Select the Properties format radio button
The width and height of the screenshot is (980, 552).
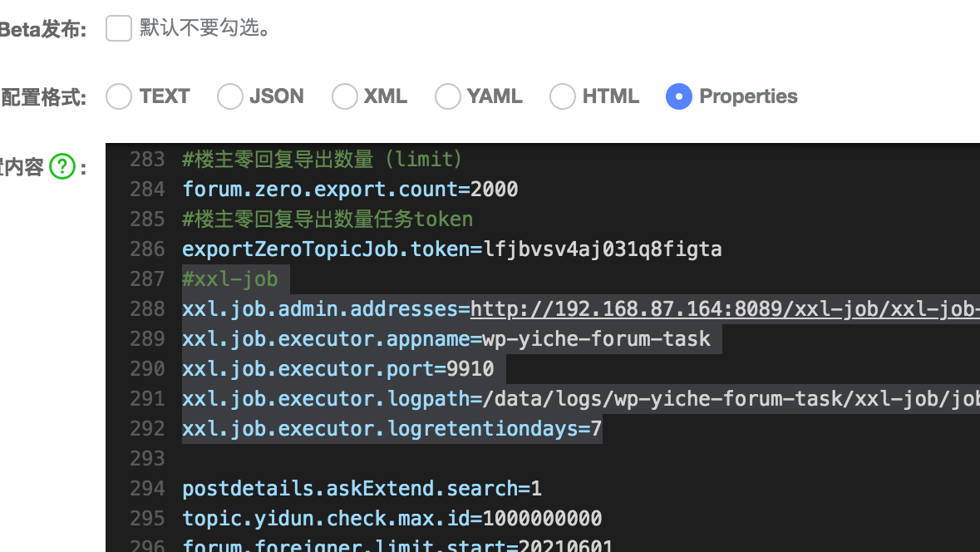click(x=679, y=96)
